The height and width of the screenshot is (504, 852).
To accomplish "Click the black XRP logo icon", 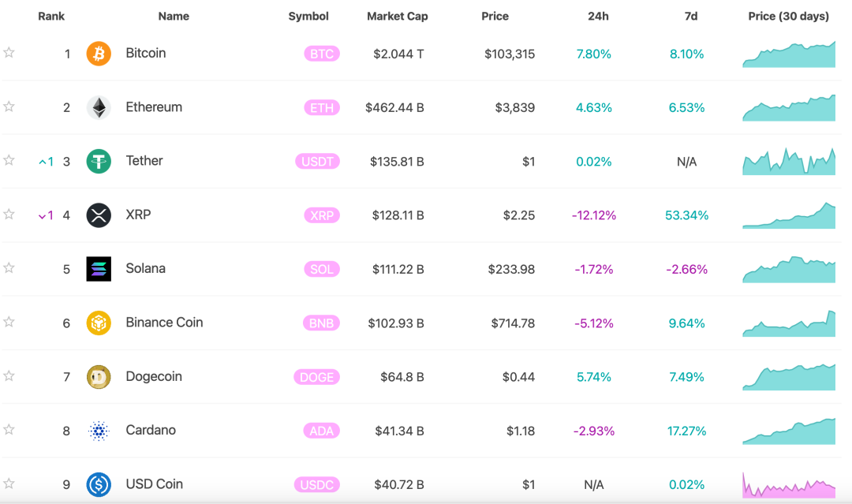I will pyautogui.click(x=99, y=215).
